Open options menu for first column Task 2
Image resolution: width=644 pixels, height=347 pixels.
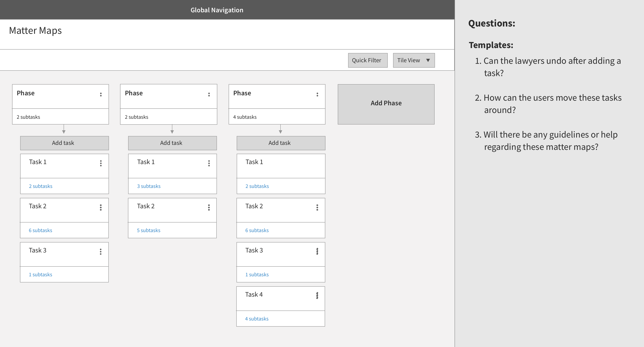(x=100, y=208)
